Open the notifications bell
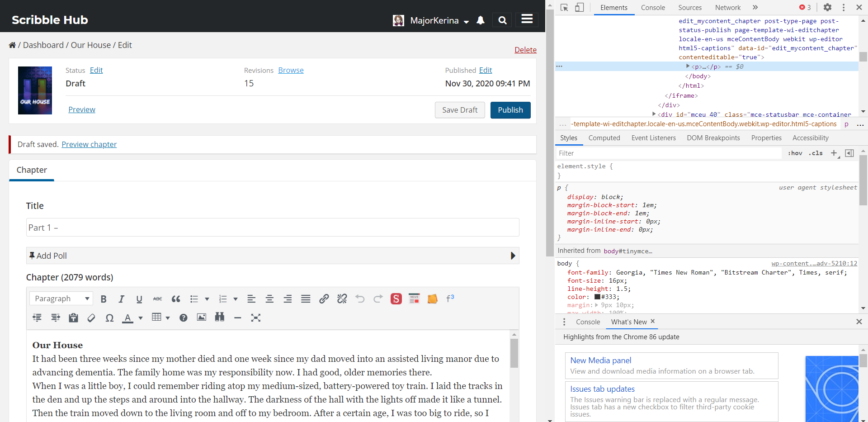 (x=481, y=20)
